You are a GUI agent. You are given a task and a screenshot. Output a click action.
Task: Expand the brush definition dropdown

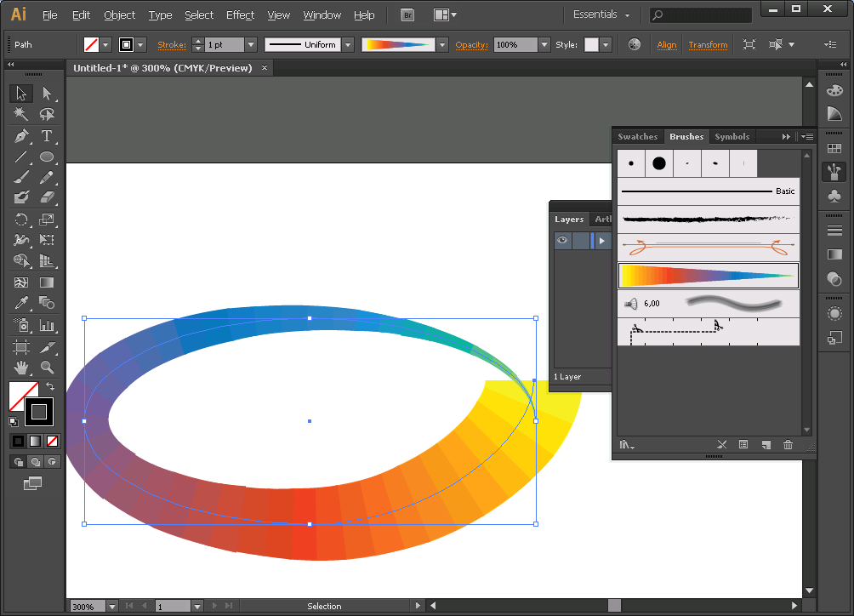click(x=441, y=44)
